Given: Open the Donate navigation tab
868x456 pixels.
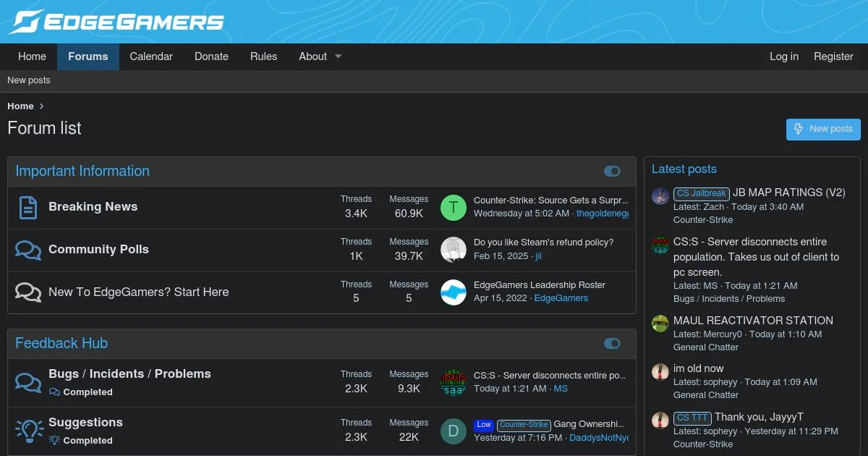Looking at the screenshot, I should [211, 56].
